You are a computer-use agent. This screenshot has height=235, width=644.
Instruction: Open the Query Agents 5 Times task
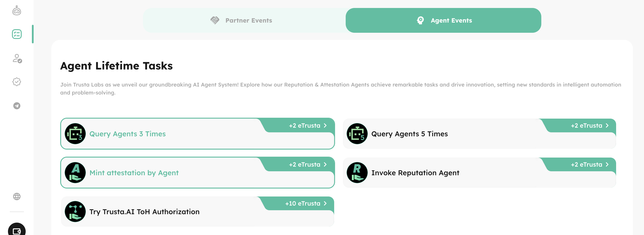point(479,134)
